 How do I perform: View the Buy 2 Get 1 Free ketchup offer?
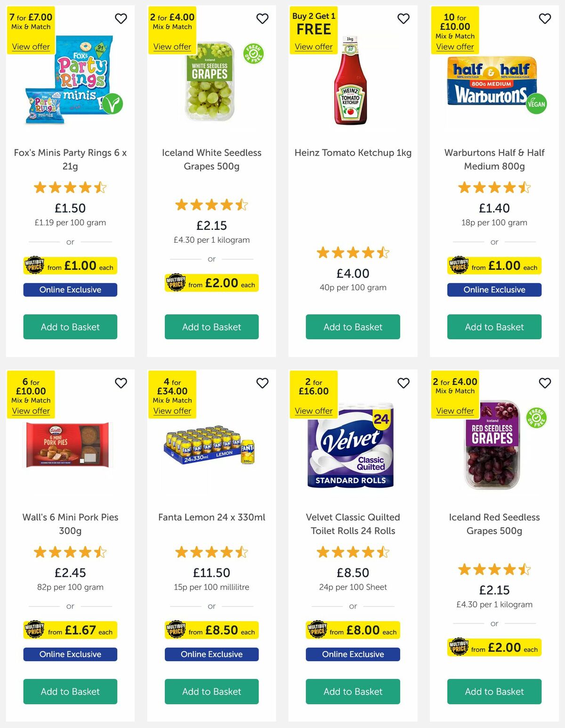tap(313, 46)
